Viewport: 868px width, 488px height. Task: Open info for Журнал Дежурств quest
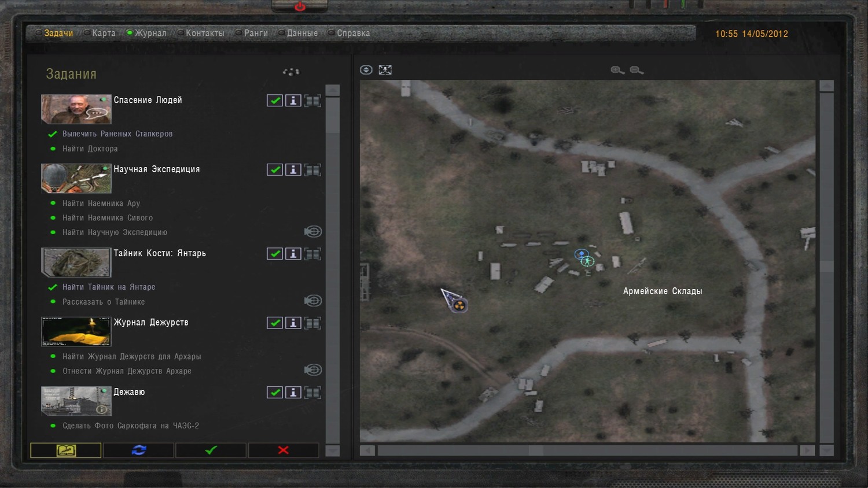coord(293,323)
